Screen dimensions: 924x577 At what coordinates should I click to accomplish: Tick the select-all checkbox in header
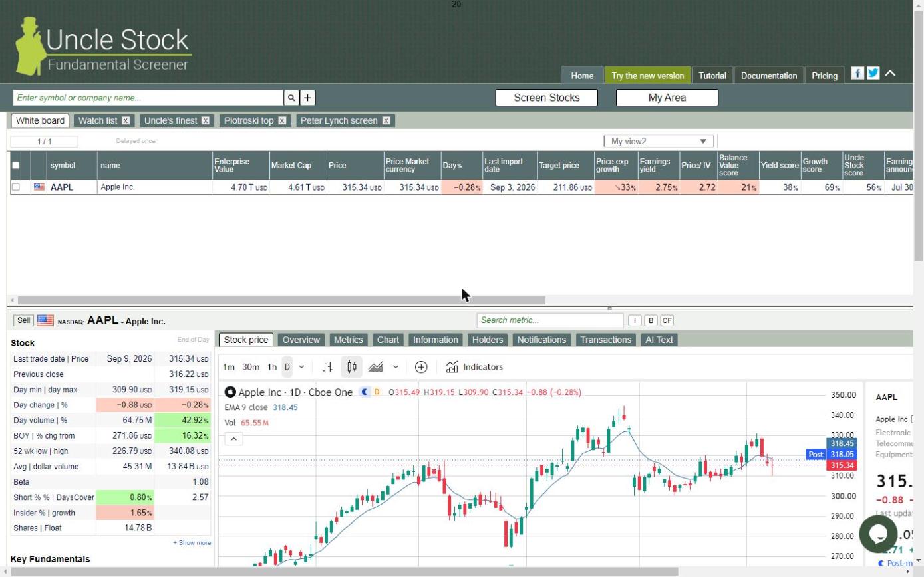point(16,166)
